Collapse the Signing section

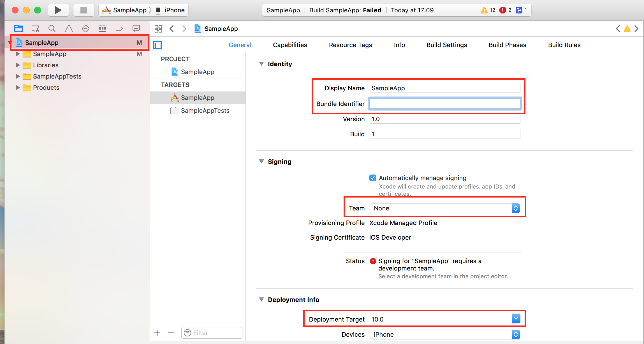(261, 162)
